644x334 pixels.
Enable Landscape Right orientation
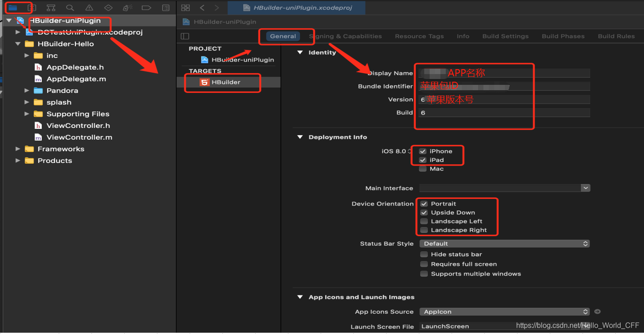pyautogui.click(x=424, y=230)
